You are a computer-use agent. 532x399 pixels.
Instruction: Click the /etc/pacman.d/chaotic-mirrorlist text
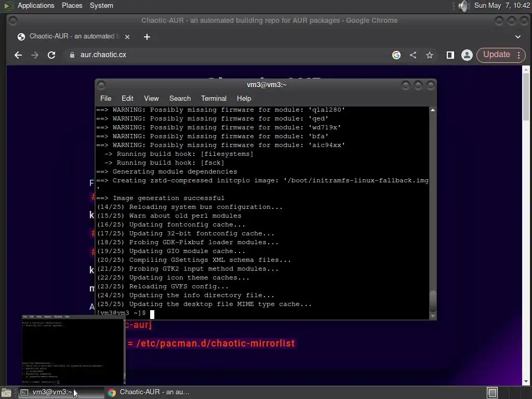tap(216, 343)
